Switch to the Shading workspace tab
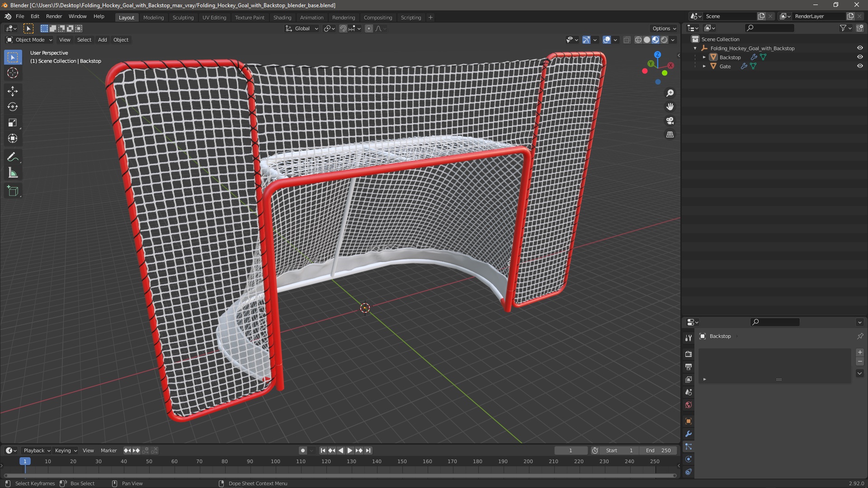Image resolution: width=868 pixels, height=488 pixels. [282, 17]
